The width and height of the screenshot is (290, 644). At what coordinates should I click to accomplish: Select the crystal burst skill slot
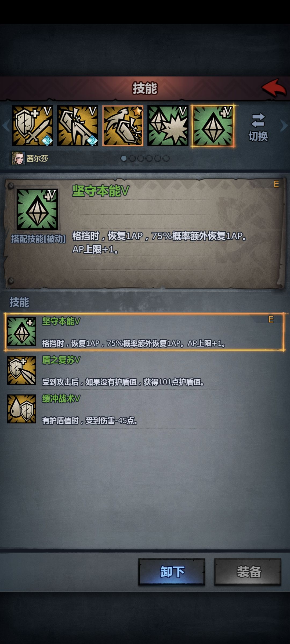point(168,126)
